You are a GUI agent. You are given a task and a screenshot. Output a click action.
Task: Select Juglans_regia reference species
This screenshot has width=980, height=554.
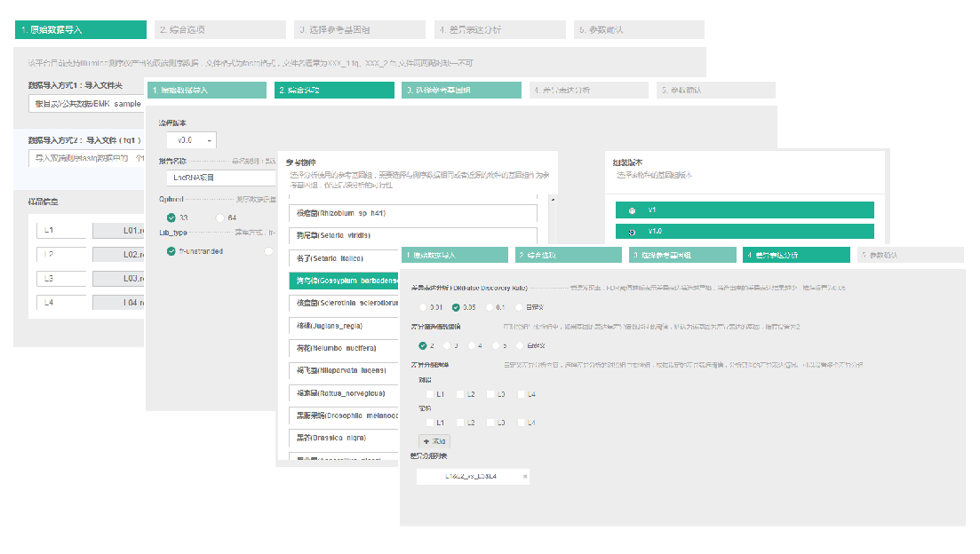[x=413, y=325]
